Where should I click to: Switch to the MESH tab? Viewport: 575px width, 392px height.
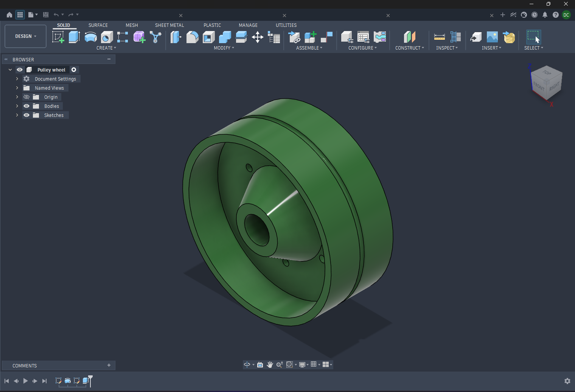coord(132,25)
